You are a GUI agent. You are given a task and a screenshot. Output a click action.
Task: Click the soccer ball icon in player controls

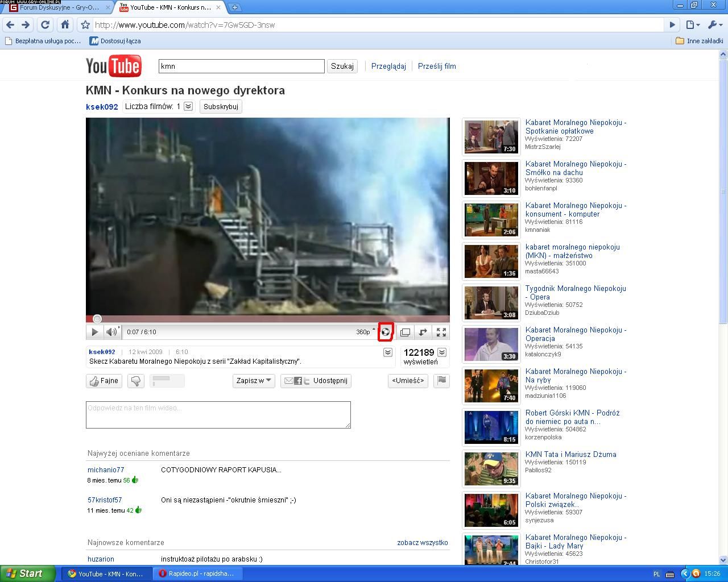pyautogui.click(x=386, y=332)
